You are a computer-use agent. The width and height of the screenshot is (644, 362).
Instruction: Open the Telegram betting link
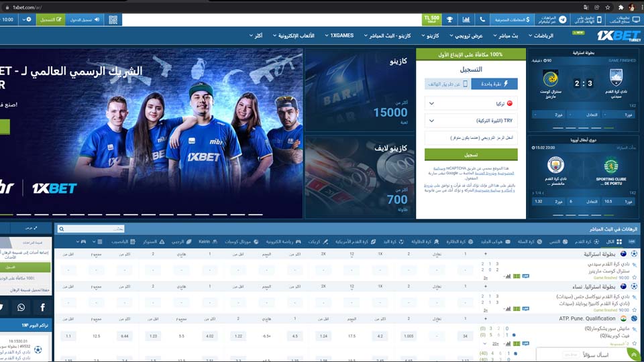[553, 19]
